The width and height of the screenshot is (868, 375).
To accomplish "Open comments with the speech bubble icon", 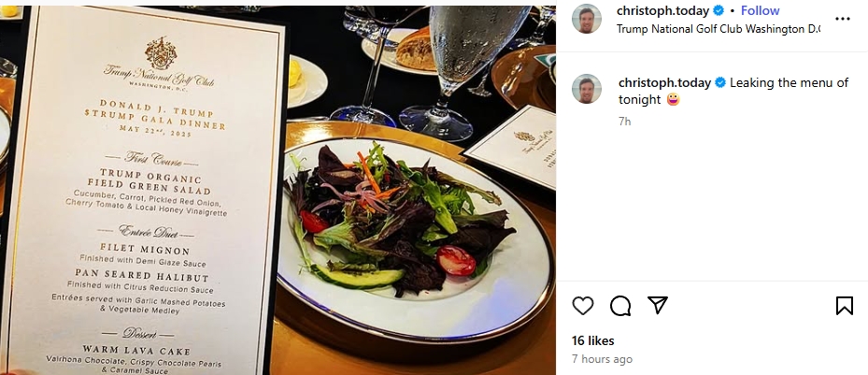I will tap(620, 305).
